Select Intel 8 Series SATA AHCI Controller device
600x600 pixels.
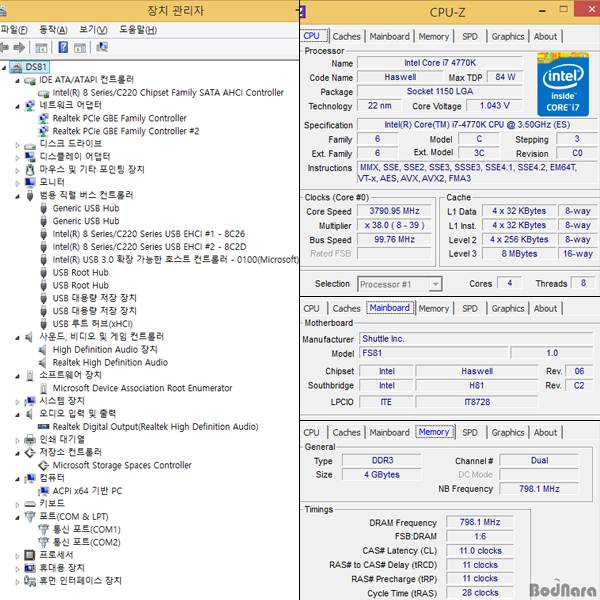[x=168, y=93]
